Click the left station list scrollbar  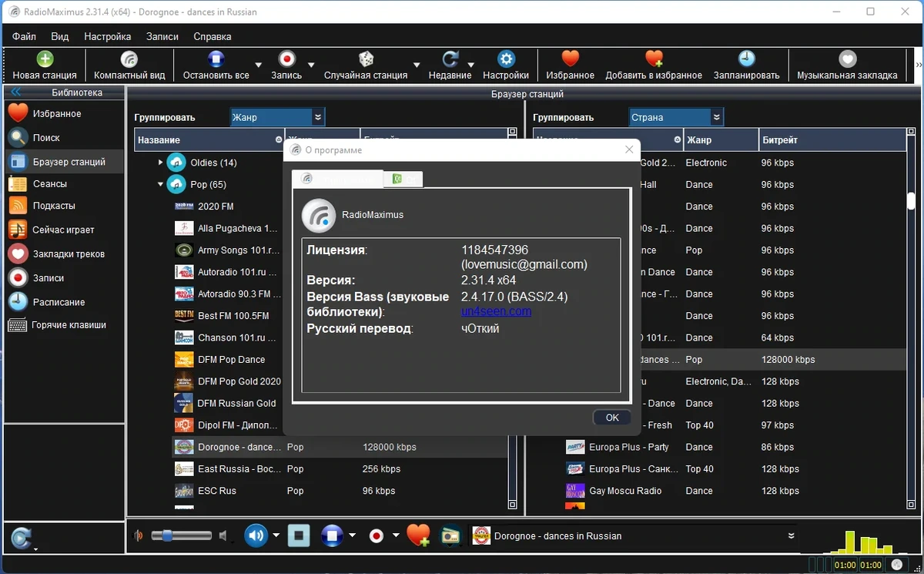[x=513, y=319]
